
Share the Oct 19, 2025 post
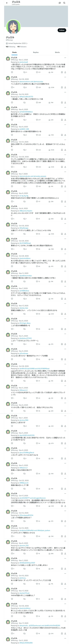click(x=65, y=103)
